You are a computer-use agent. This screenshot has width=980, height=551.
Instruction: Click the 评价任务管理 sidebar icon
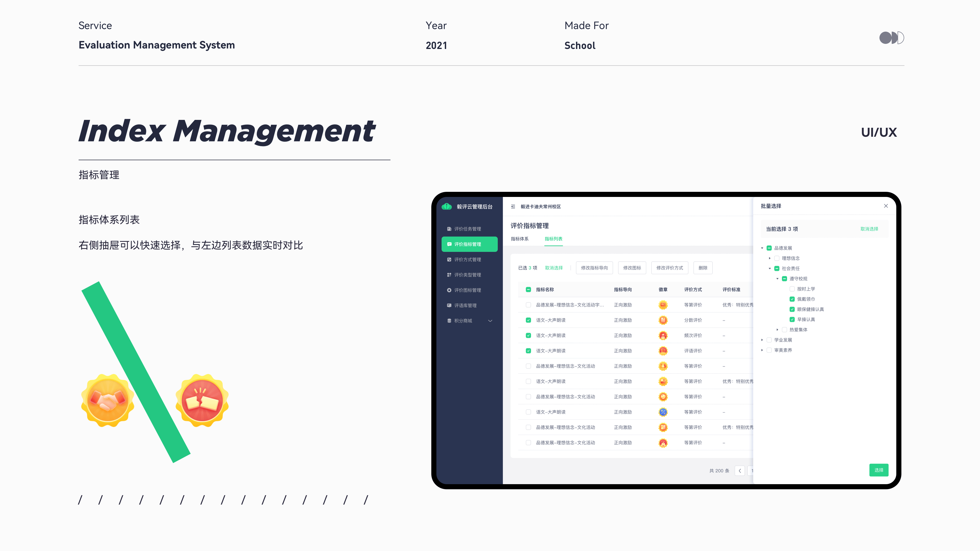pos(449,229)
